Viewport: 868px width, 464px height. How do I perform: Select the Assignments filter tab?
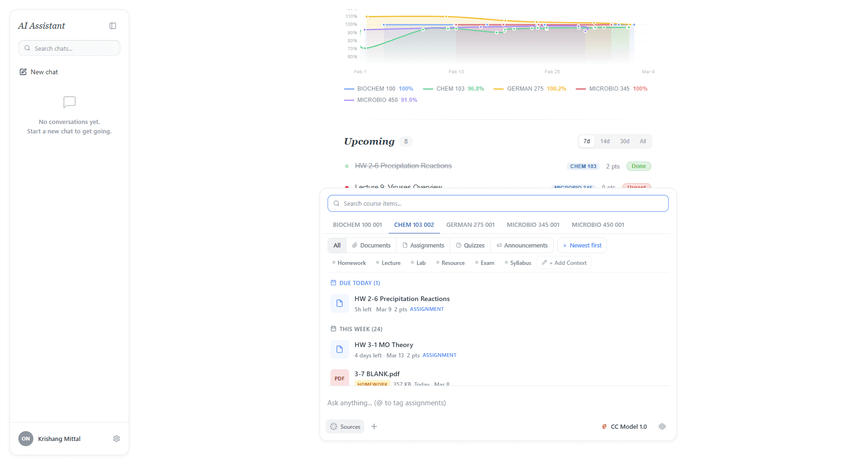423,246
